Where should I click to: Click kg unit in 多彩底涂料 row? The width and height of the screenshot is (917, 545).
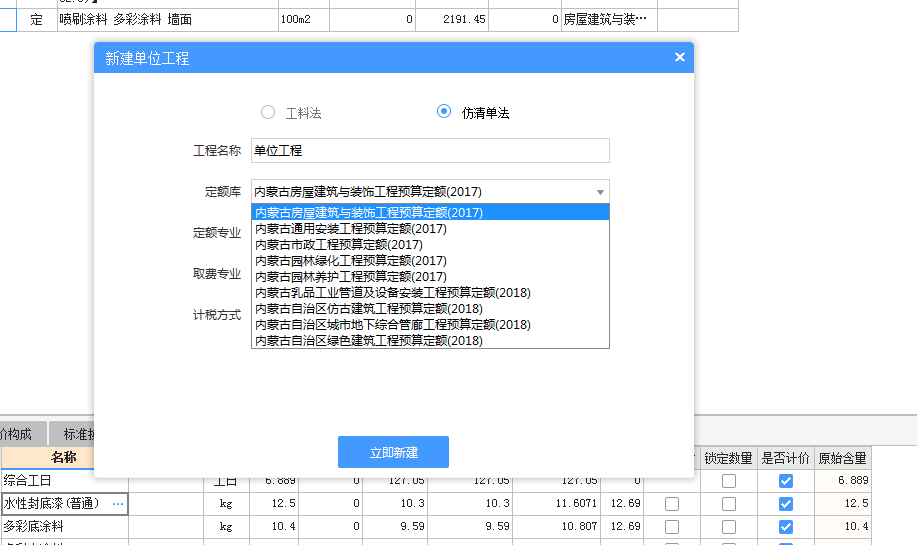(226, 526)
